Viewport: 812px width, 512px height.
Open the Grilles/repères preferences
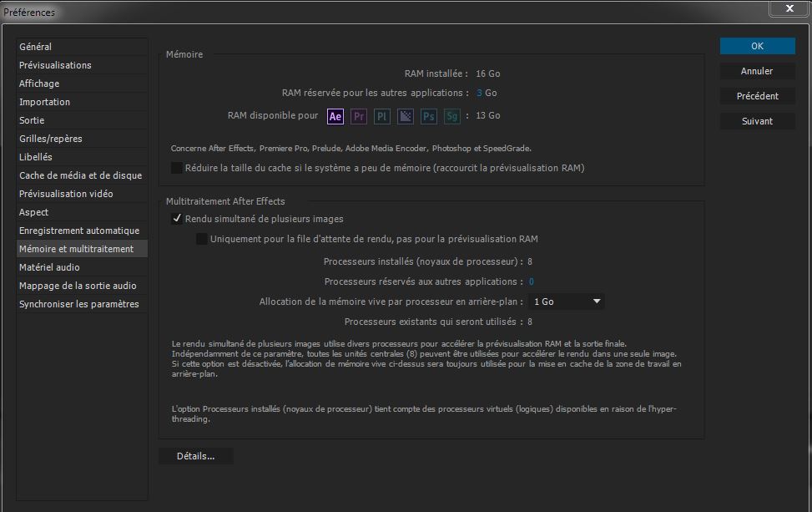coord(82,139)
